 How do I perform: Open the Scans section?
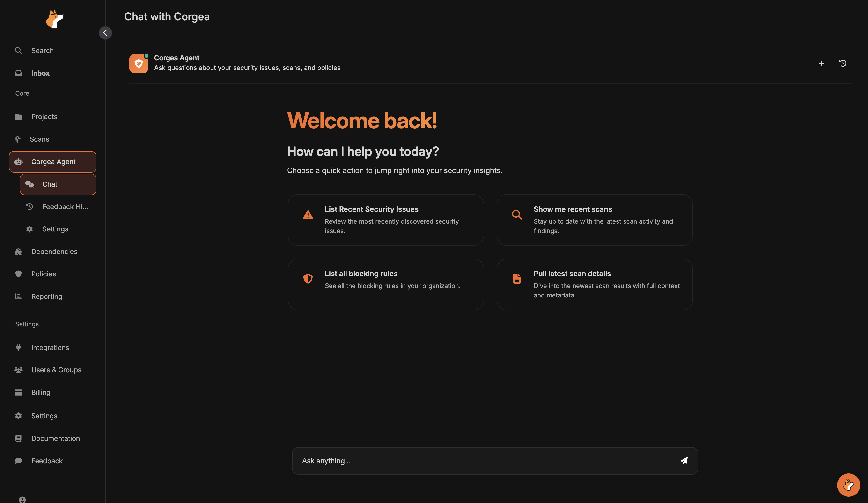click(x=39, y=139)
